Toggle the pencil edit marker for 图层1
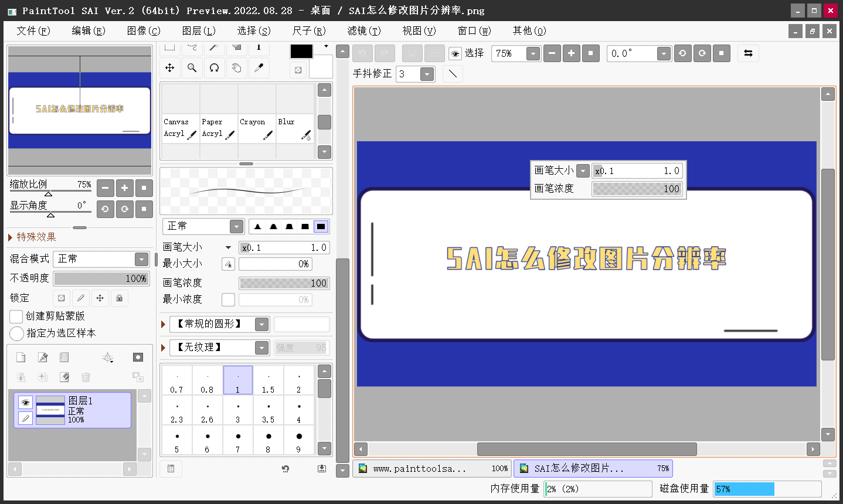Viewport: 843px width, 504px height. click(25, 418)
